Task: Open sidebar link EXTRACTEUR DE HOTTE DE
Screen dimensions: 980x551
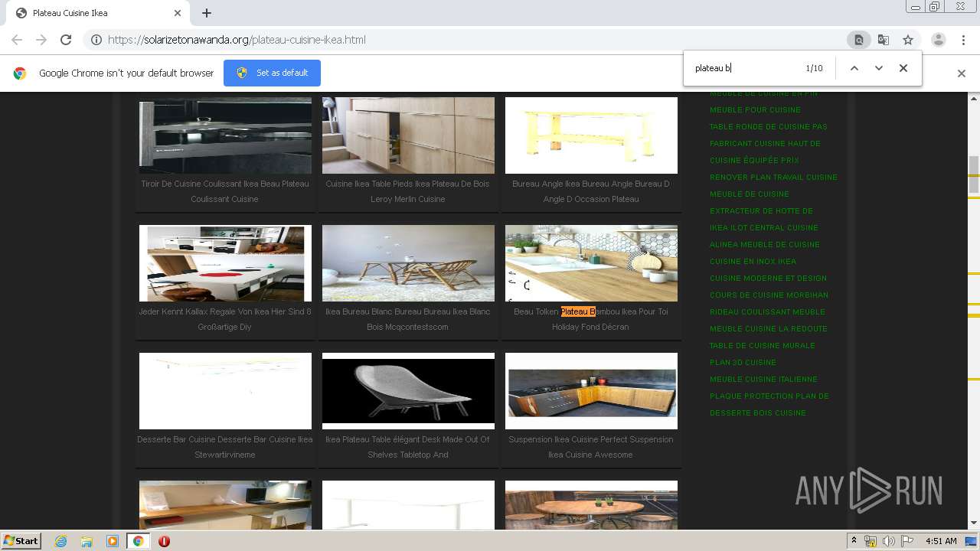Action: pos(761,211)
